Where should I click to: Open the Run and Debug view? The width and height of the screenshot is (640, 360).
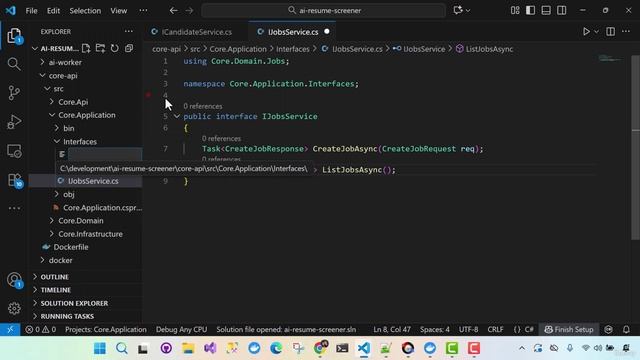coord(14,122)
